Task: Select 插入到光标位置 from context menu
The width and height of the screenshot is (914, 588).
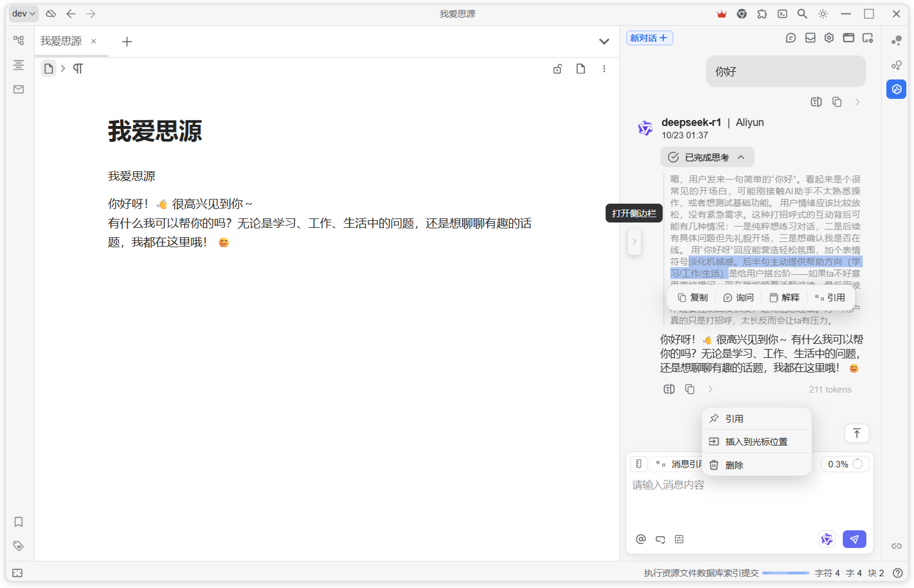Action: [x=756, y=442]
